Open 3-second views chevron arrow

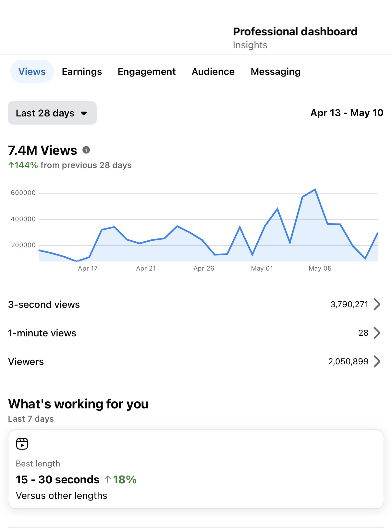point(377,304)
